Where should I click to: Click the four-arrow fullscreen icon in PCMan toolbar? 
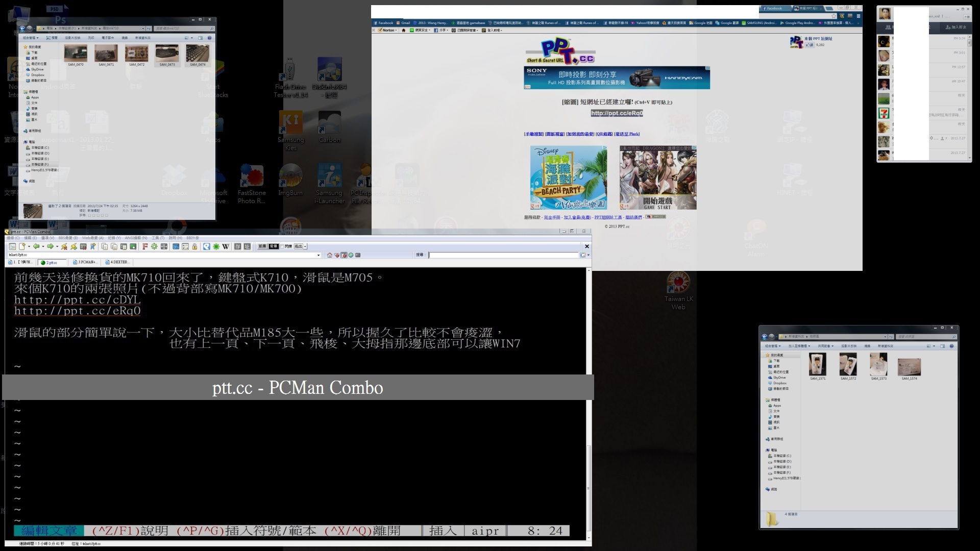coord(164,246)
